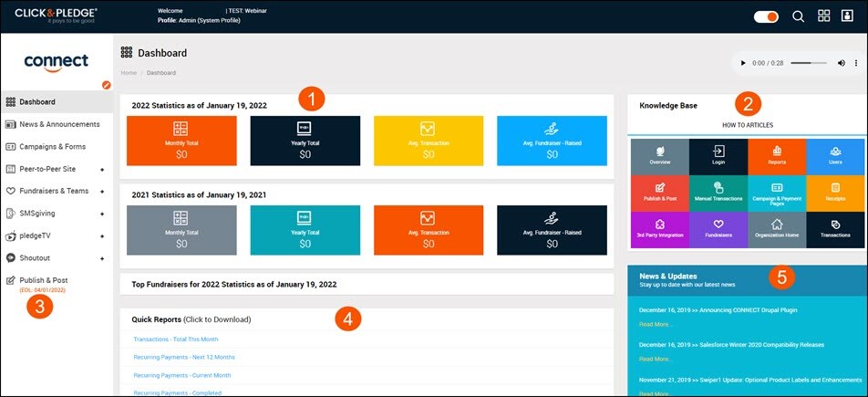The width and height of the screenshot is (868, 397).
Task: Click the Home breadcrumb link
Action: [x=129, y=73]
